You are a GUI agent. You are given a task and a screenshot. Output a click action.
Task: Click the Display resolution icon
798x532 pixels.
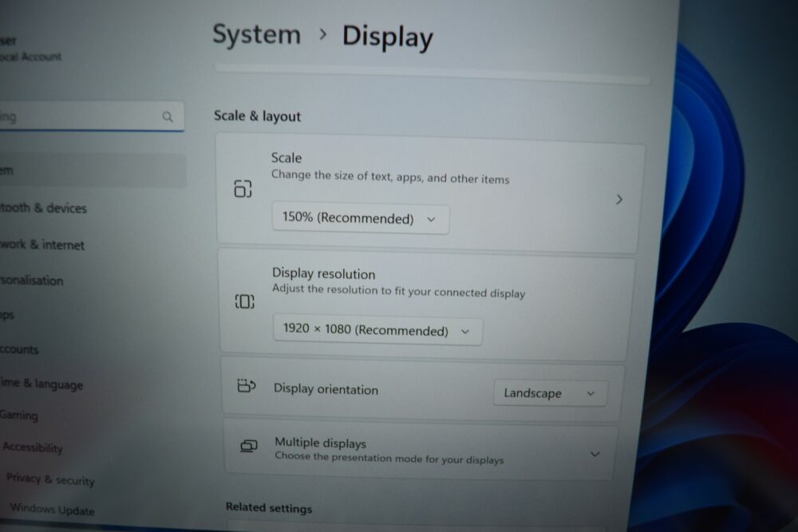(x=245, y=301)
